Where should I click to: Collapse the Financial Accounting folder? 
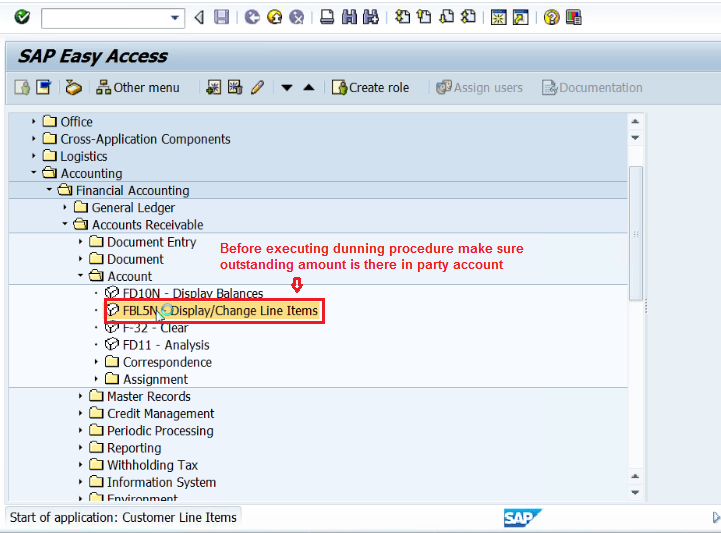(49, 190)
